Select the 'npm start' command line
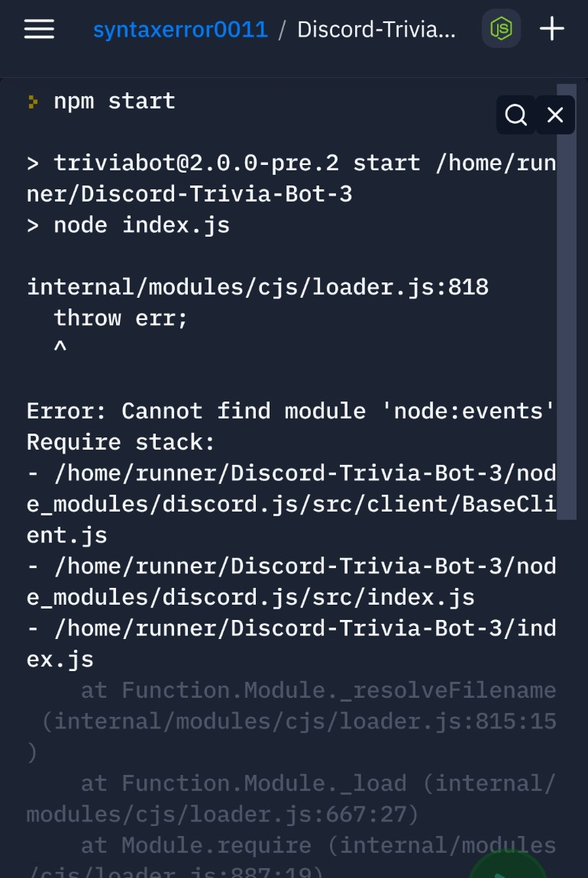This screenshot has width=588, height=878. pyautogui.click(x=113, y=100)
